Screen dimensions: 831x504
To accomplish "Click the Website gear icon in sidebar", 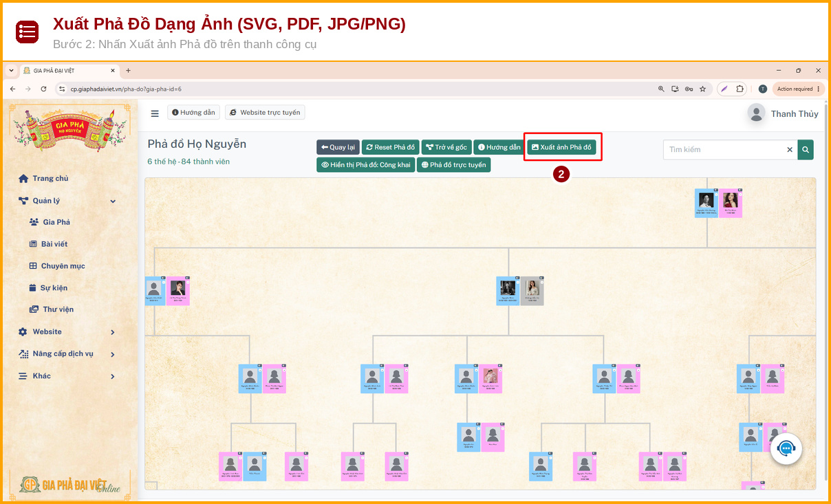I will pos(23,332).
